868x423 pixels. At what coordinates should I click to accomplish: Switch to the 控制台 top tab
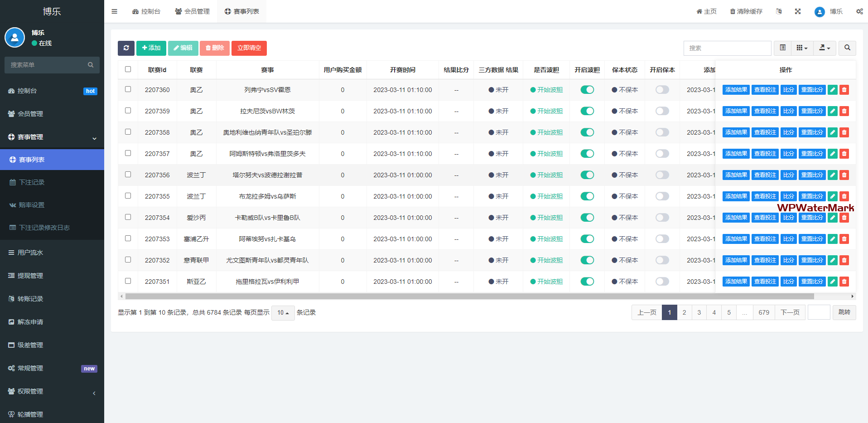click(x=146, y=11)
